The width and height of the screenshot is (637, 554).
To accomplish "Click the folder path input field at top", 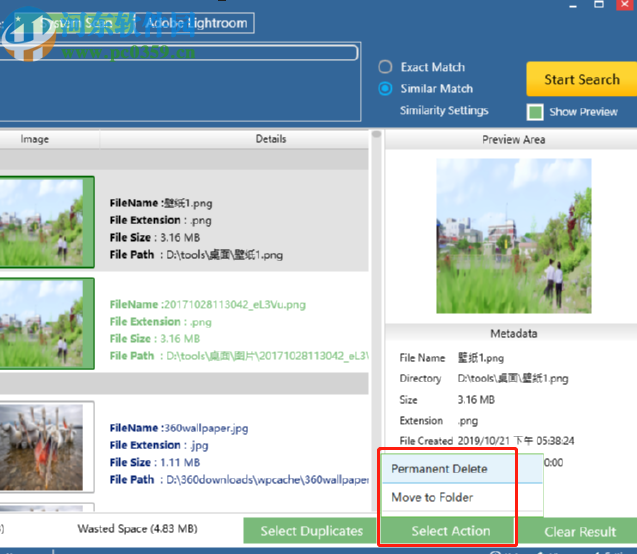I will (x=179, y=53).
